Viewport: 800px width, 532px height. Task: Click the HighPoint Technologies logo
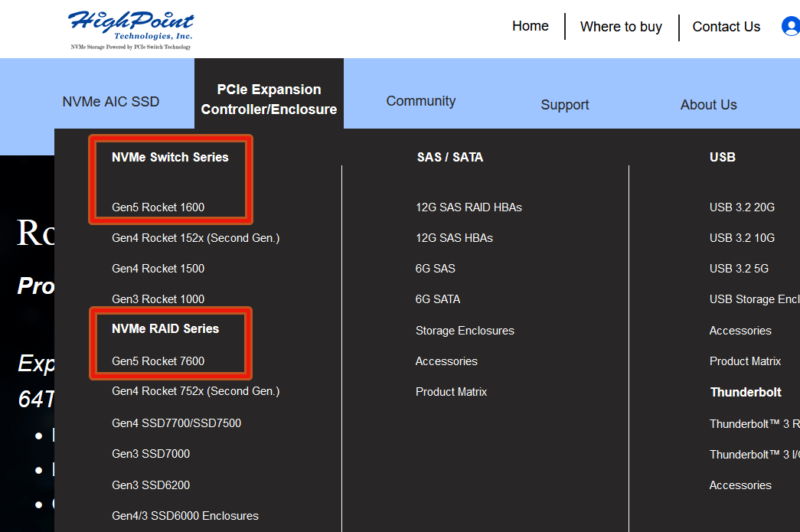(x=131, y=30)
